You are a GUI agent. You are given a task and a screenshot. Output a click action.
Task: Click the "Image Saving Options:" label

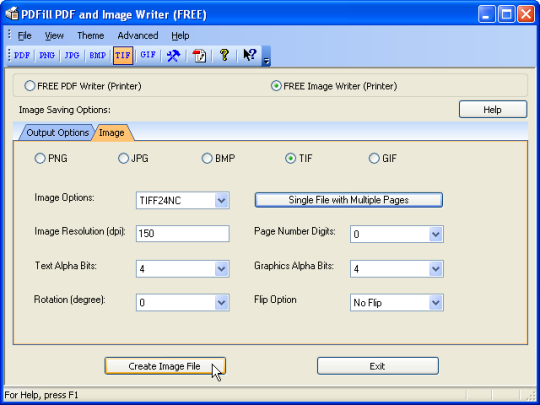pos(65,110)
